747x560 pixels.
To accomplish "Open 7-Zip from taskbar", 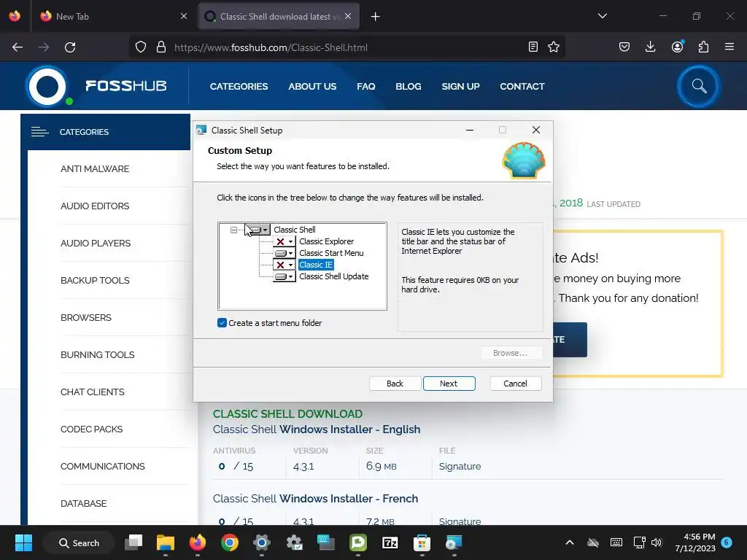I will (390, 542).
